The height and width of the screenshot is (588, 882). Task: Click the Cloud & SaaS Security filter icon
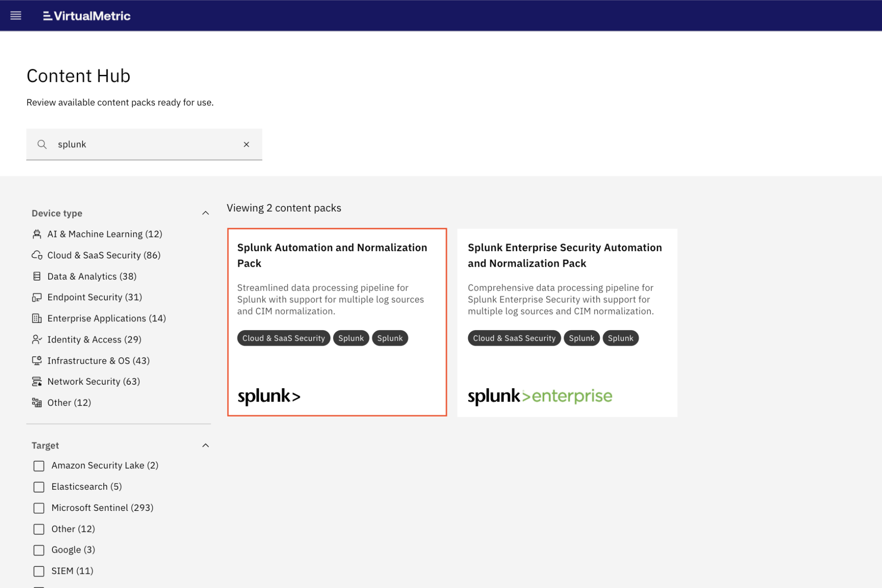point(37,255)
